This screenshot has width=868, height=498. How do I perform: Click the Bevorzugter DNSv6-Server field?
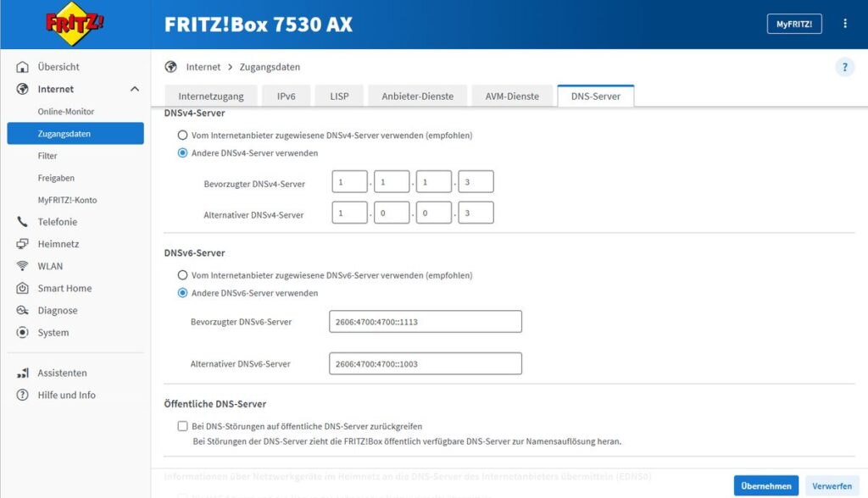(426, 322)
